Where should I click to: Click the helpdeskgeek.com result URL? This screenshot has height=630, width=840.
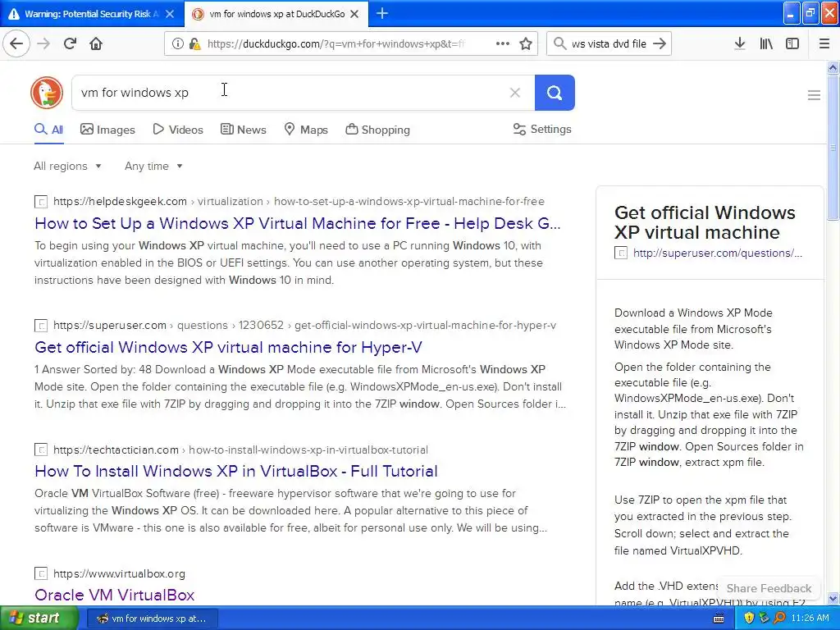click(299, 202)
